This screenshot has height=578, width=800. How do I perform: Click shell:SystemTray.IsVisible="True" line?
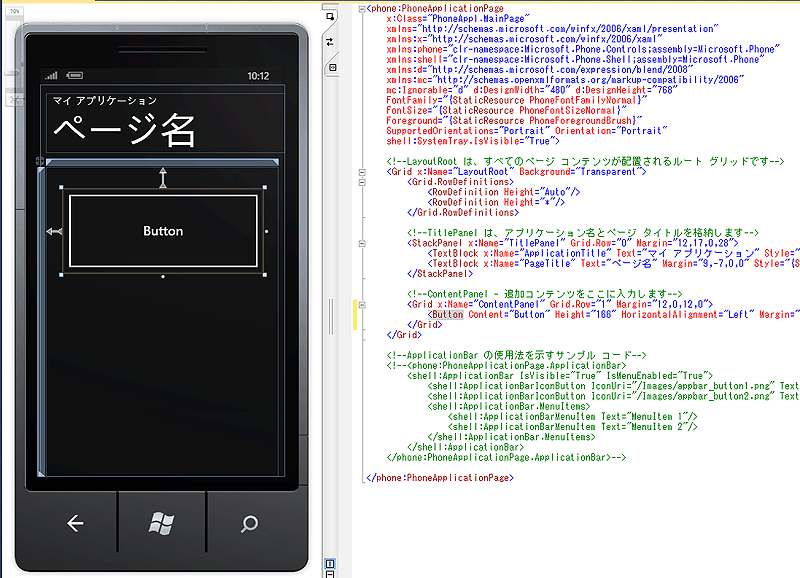tap(473, 141)
